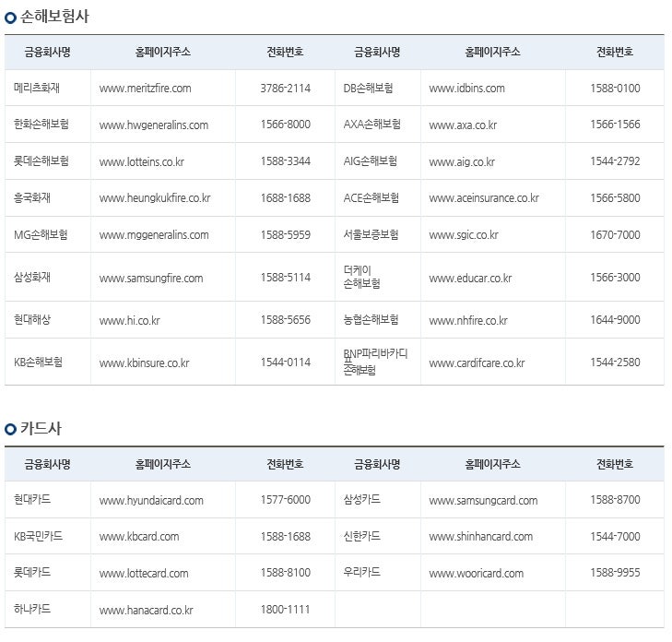This screenshot has width=672, height=642.
Task: Select the 삼성카드 company name cell
Action: (x=378, y=500)
